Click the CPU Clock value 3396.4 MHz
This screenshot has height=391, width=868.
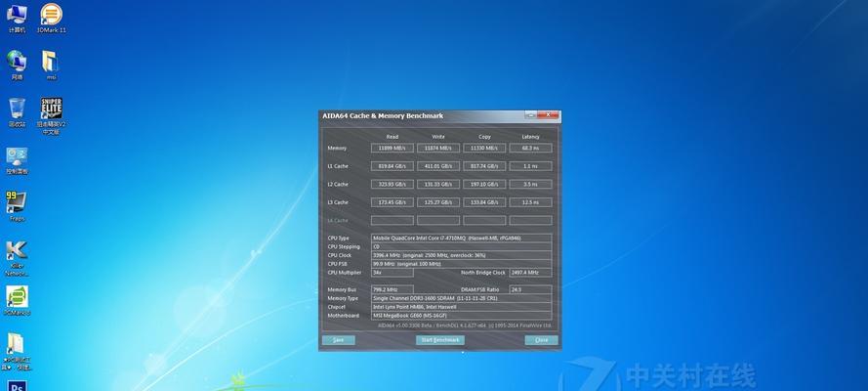[x=461, y=255]
